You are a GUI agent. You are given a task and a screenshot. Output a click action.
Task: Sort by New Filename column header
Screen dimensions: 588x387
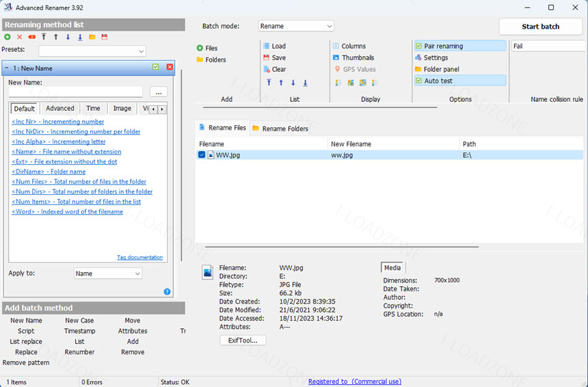coord(393,144)
